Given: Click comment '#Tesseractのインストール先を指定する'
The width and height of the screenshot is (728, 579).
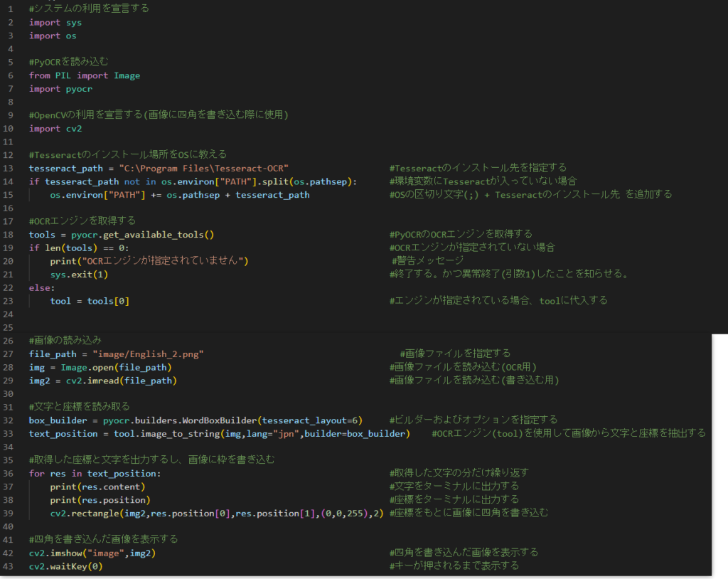Looking at the screenshot, I should click(x=478, y=168).
